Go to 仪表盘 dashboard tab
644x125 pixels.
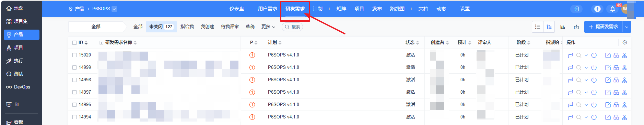237,9
